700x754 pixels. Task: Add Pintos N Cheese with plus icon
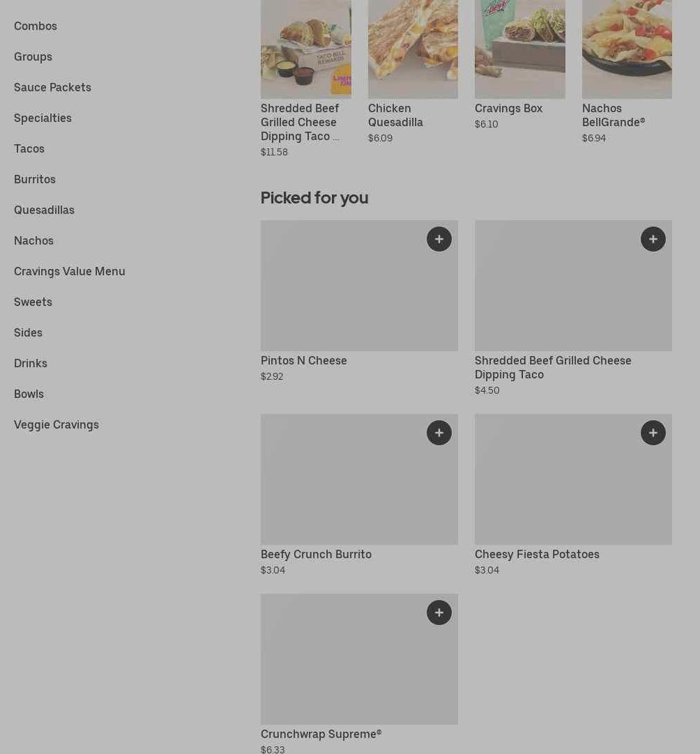[439, 239]
